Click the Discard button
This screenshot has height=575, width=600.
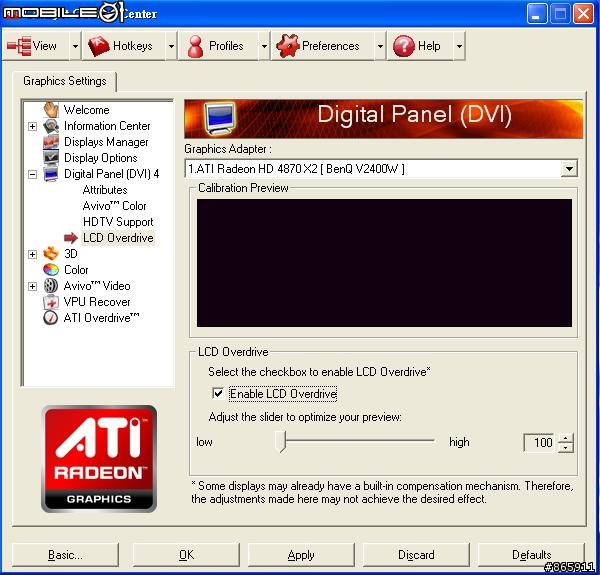click(x=416, y=555)
